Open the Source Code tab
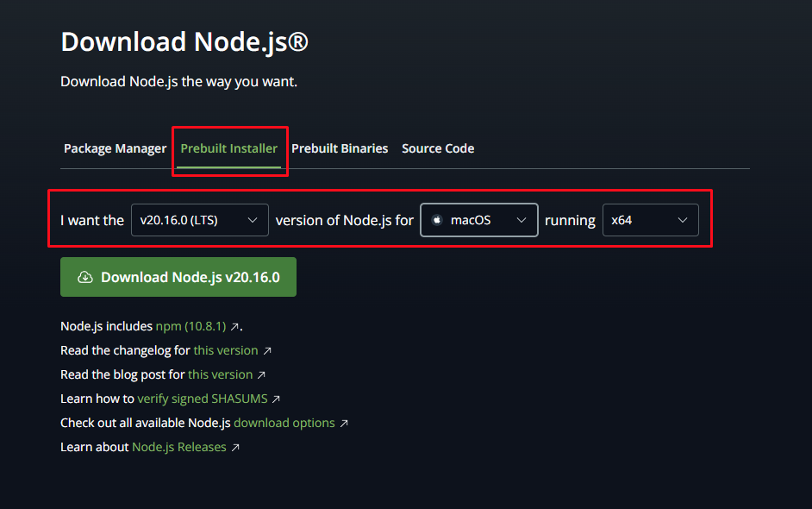The width and height of the screenshot is (812, 509). [438, 148]
